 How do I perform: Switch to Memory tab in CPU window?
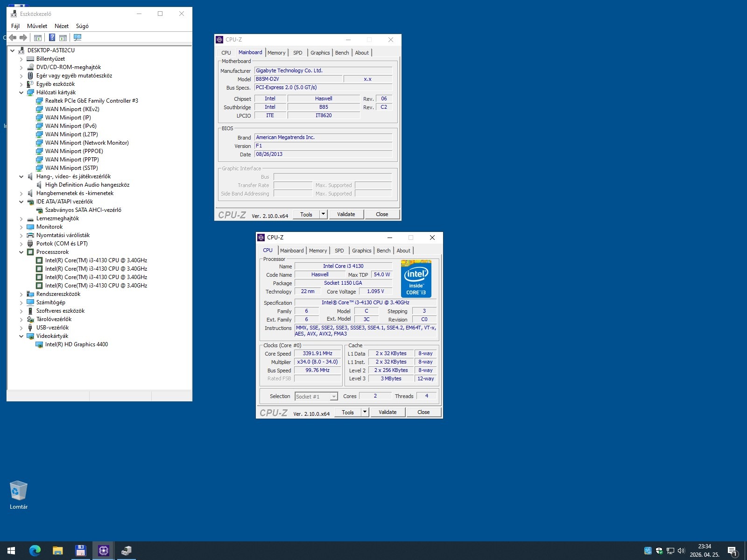[318, 251]
